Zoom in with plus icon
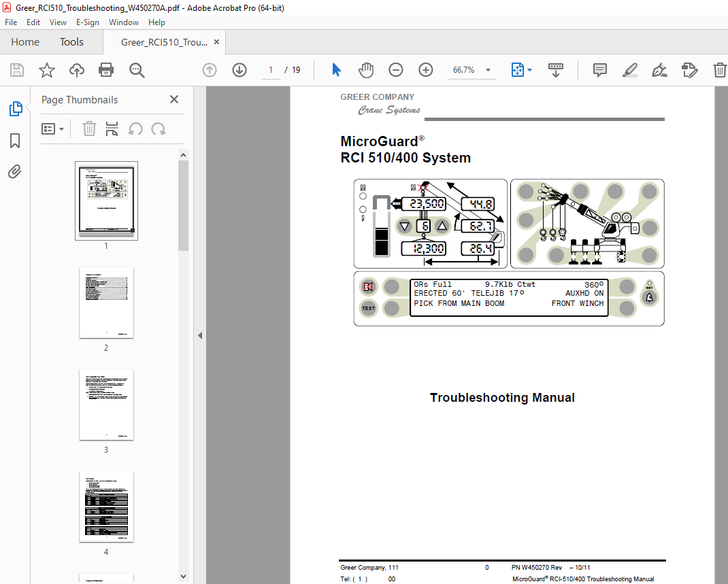 click(426, 70)
